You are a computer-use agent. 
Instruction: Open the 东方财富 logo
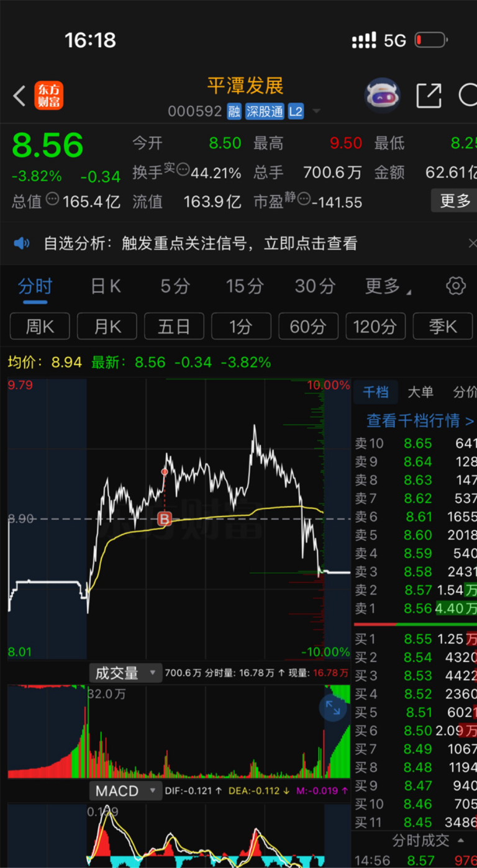(x=49, y=96)
